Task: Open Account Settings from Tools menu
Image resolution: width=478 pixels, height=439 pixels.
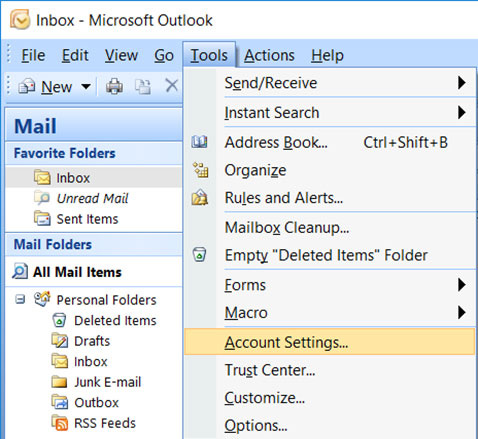Action: tap(330, 342)
